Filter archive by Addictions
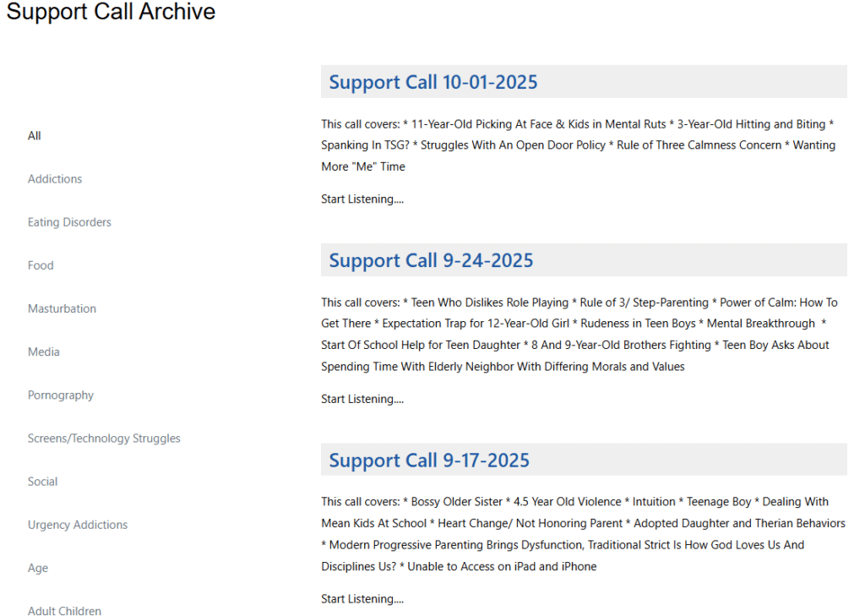 click(54, 178)
